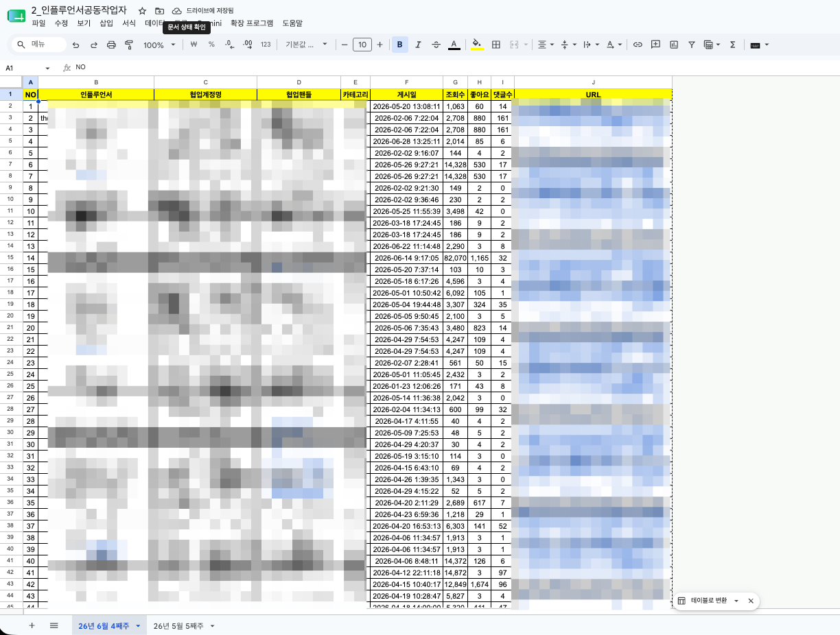This screenshot has width=840, height=635.
Task: Open the fill color picker
Action: [478, 45]
